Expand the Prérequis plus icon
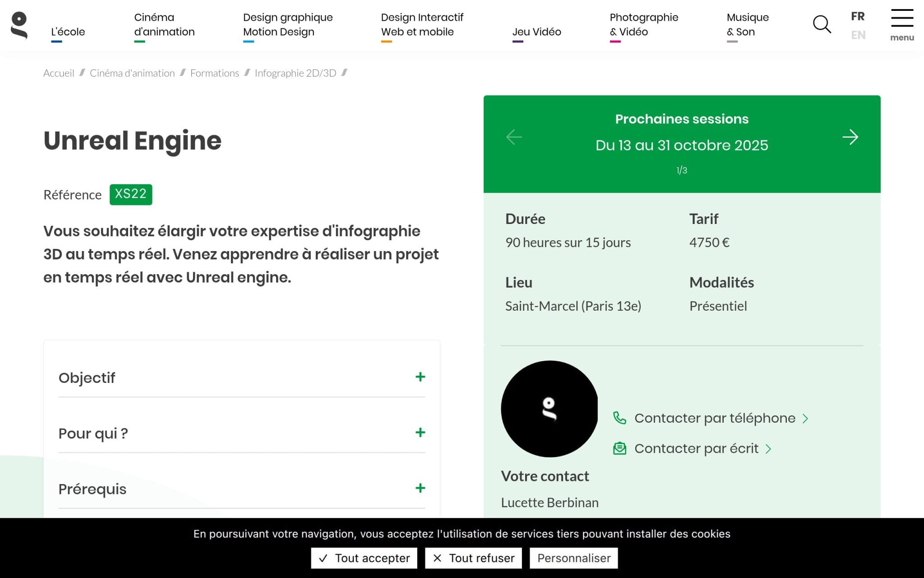 (420, 488)
